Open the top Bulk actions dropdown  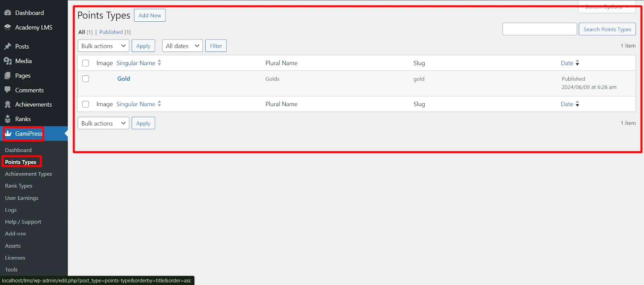click(x=103, y=46)
